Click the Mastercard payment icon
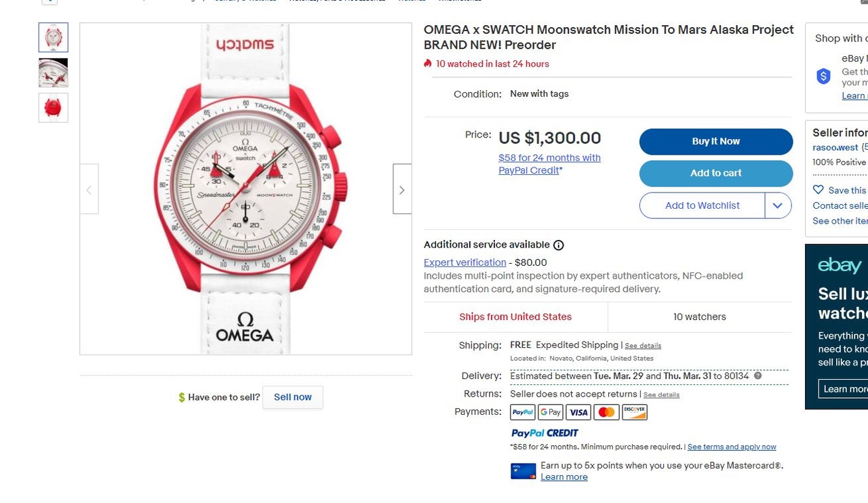 [606, 412]
